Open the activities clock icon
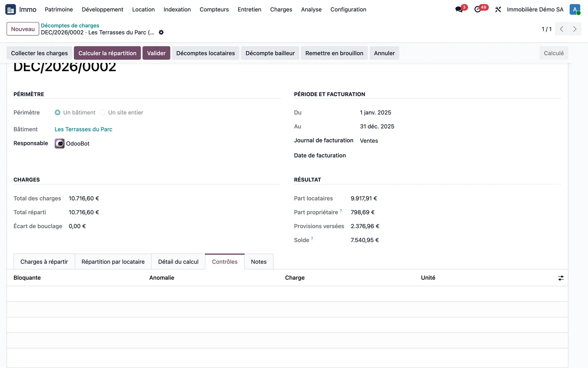588x368 pixels. point(478,10)
